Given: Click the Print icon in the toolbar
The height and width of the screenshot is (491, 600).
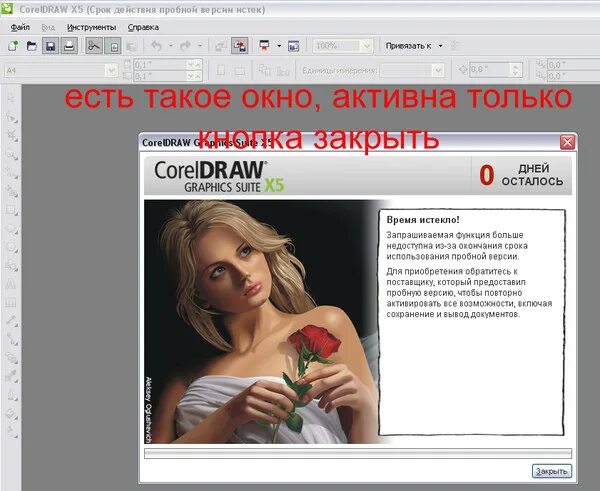Looking at the screenshot, I should (69, 46).
